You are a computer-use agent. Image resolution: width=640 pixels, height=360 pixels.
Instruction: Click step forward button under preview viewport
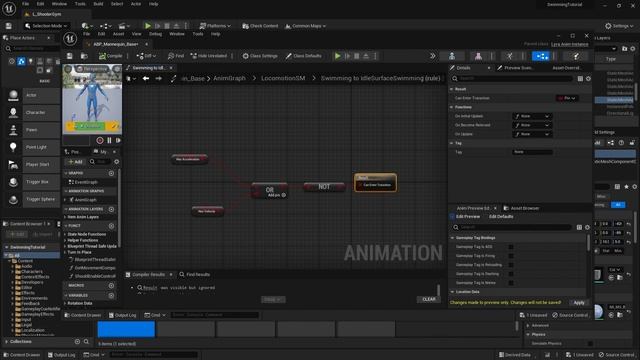point(118,140)
